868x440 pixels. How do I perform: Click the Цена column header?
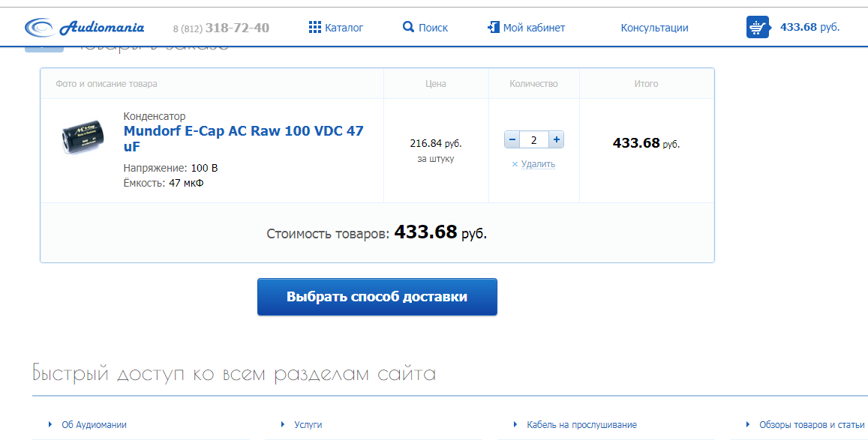436,84
